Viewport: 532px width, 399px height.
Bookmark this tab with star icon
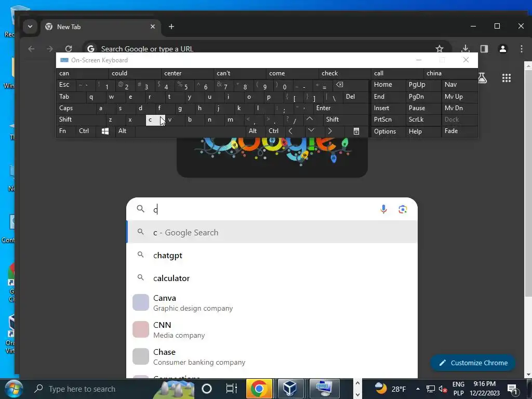[440, 49]
